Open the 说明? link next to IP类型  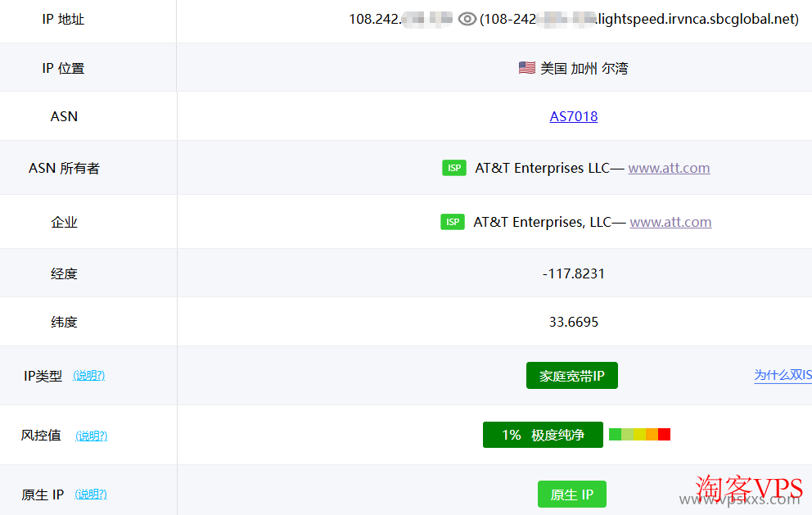(88, 375)
